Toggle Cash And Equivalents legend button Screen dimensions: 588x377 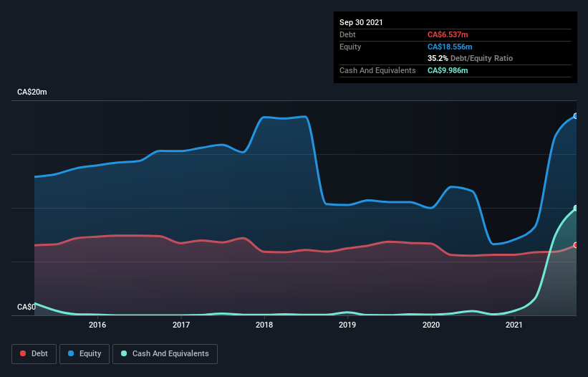(165, 354)
